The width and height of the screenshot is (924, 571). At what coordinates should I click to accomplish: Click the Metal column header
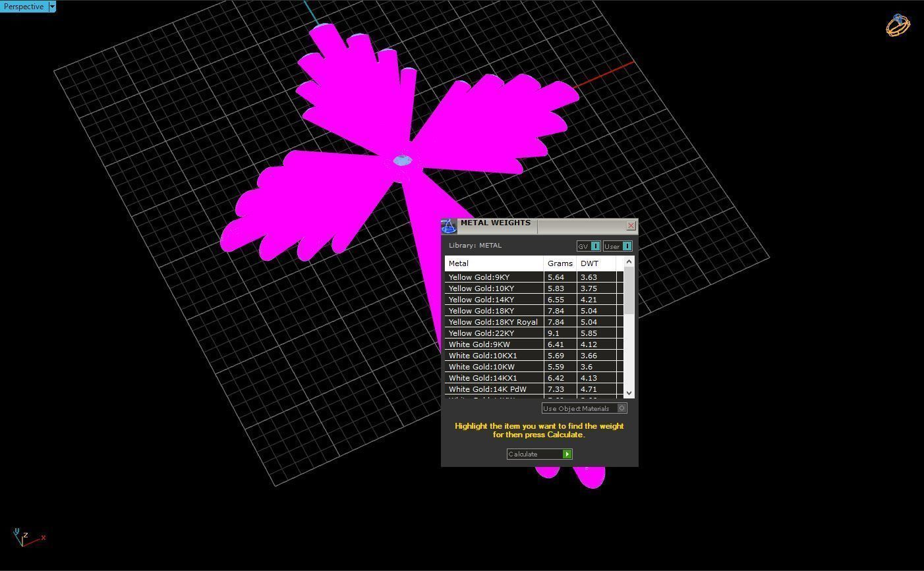[x=494, y=263]
